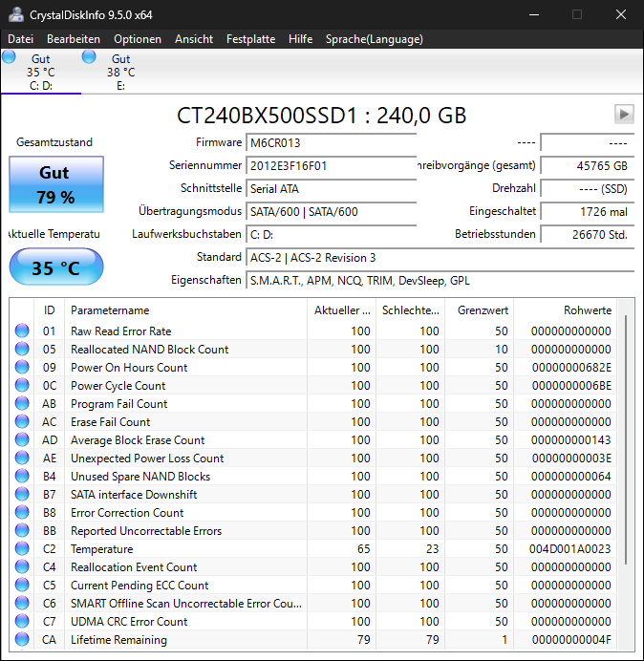
Task: Click status orb for Power Cycle Count
Action: tap(22, 385)
